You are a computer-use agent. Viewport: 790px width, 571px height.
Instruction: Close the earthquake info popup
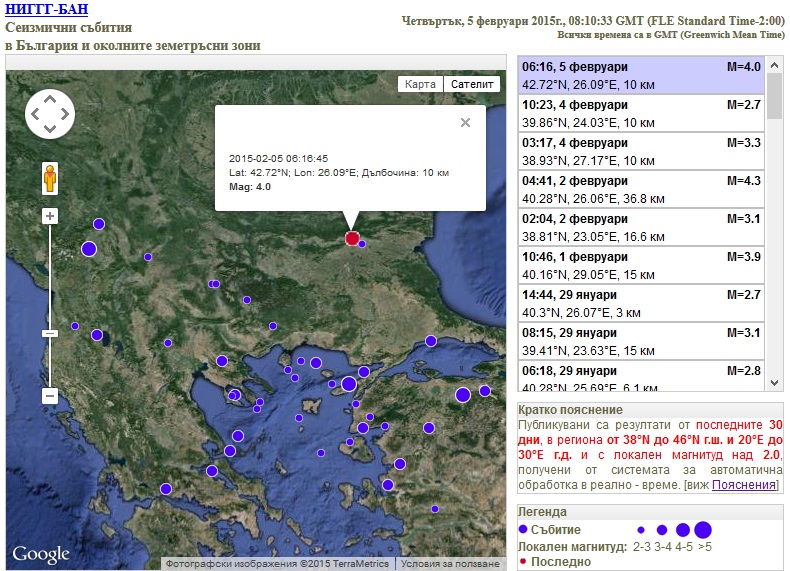click(x=465, y=123)
